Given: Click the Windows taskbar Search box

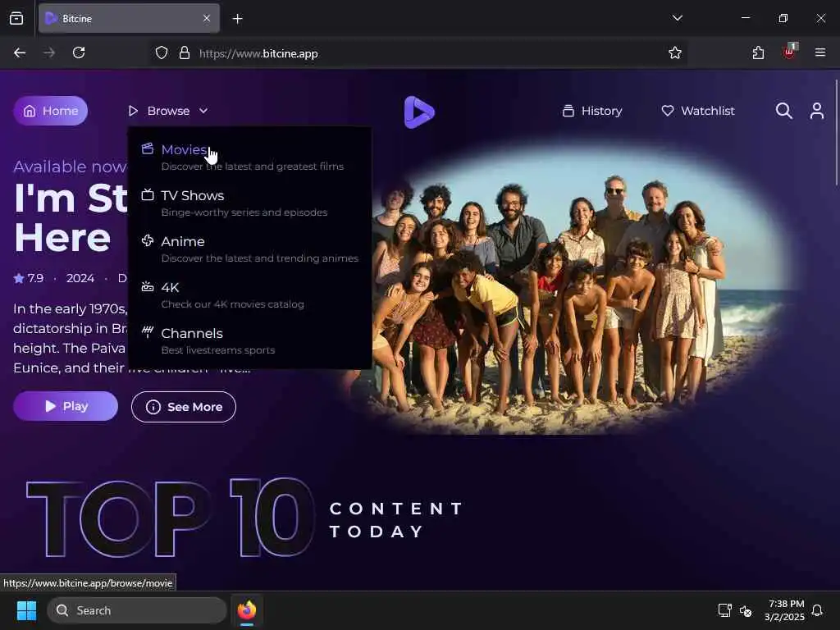Looking at the screenshot, I should pyautogui.click(x=137, y=610).
